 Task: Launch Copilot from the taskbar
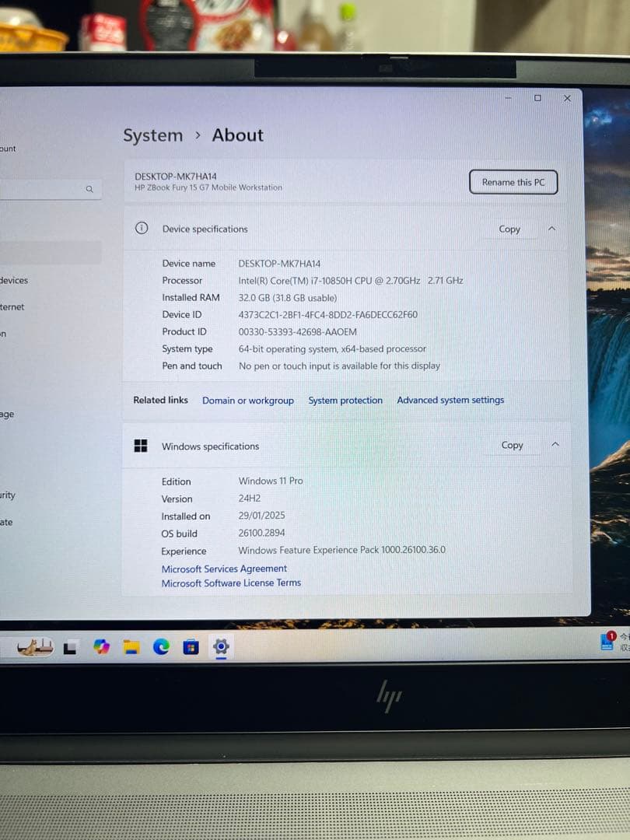point(102,647)
